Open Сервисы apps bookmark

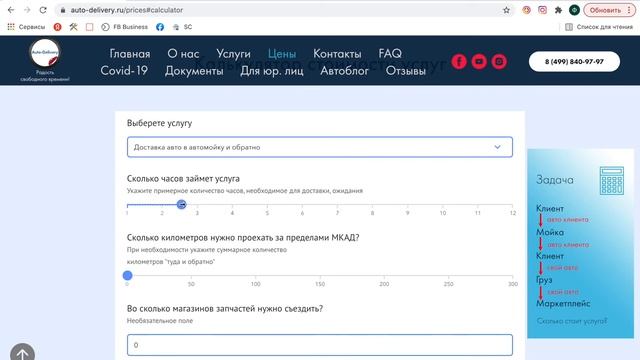pyautogui.click(x=26, y=27)
